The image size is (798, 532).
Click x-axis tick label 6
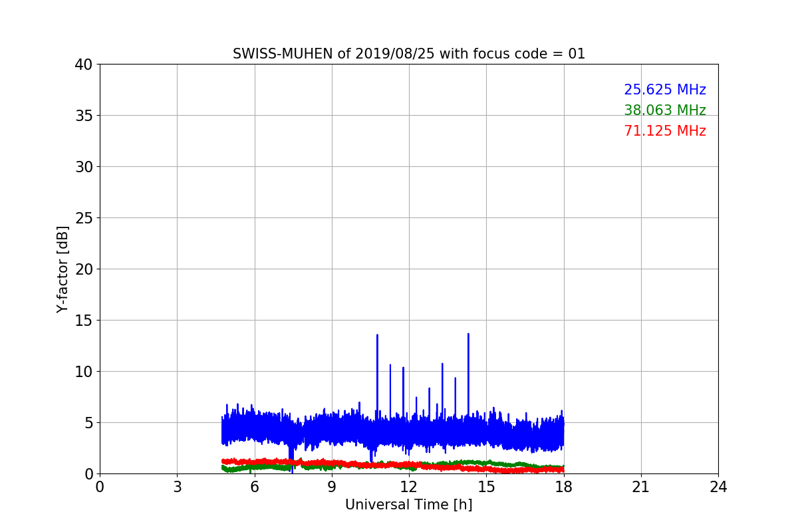point(254,487)
